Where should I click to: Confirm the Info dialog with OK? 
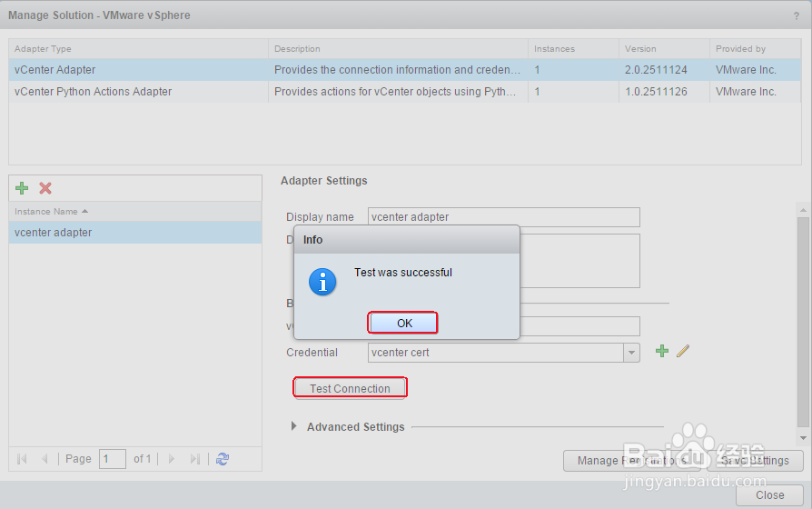coord(402,323)
